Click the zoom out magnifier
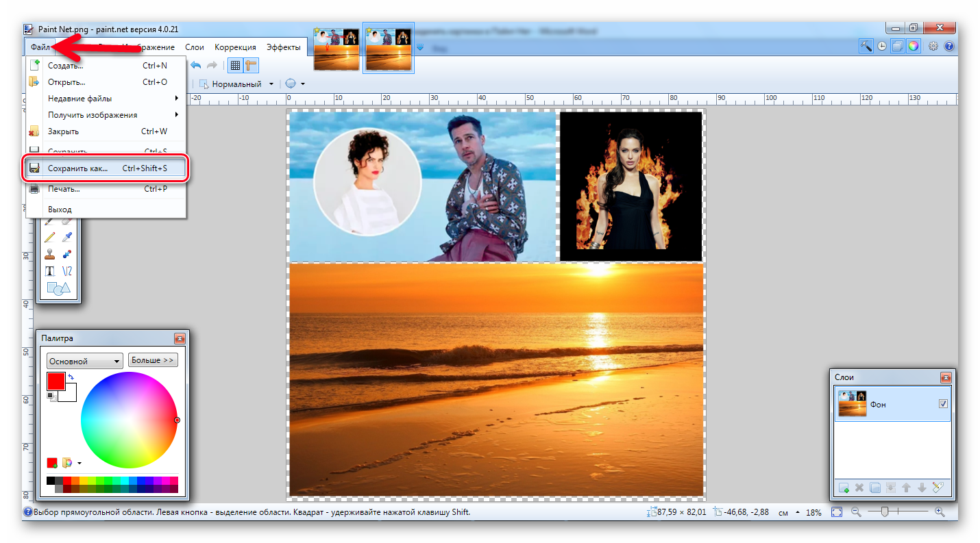This screenshot has width=980, height=543. click(x=856, y=512)
